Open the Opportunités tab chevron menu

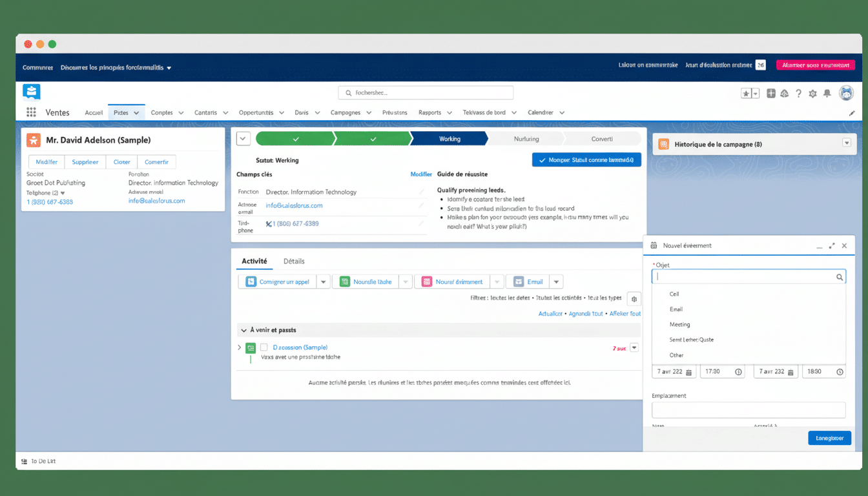[x=282, y=112]
